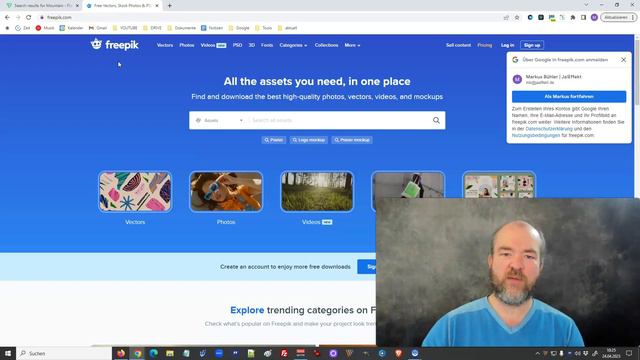This screenshot has width=640, height=360.
Task: Reload the page with the refresh icon
Action: 29,18
